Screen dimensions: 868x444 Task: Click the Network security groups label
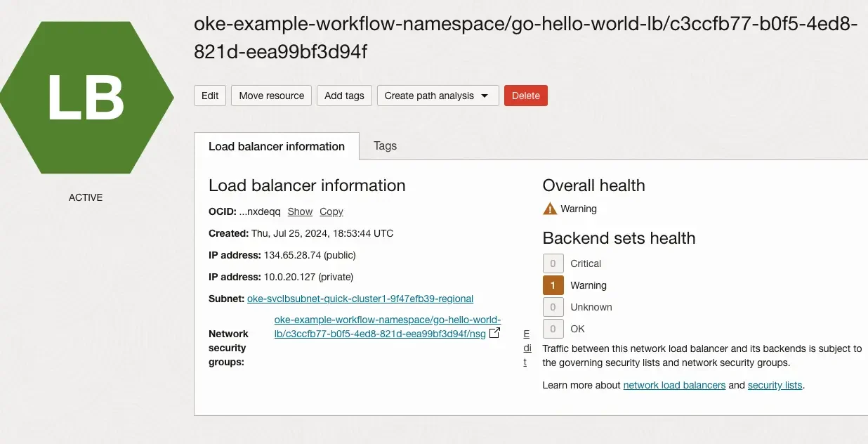[x=228, y=348]
